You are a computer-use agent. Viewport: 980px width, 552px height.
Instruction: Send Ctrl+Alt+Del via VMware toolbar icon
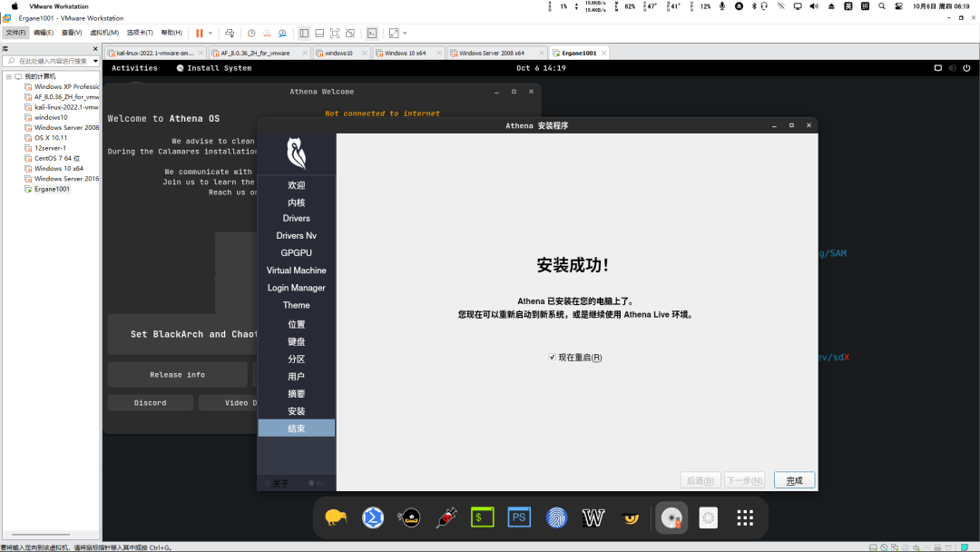[230, 33]
